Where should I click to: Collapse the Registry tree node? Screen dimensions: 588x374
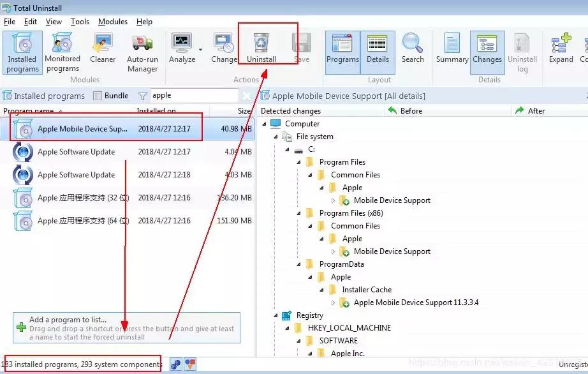coord(276,315)
